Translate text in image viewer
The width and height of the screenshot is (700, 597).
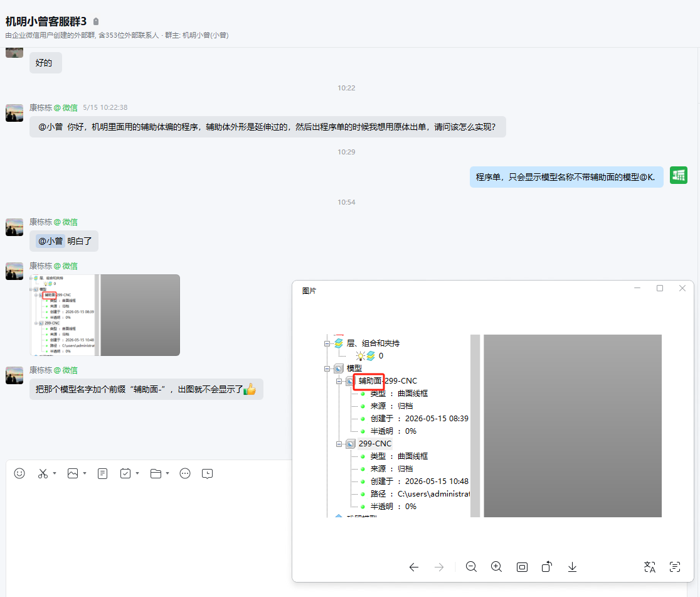650,567
